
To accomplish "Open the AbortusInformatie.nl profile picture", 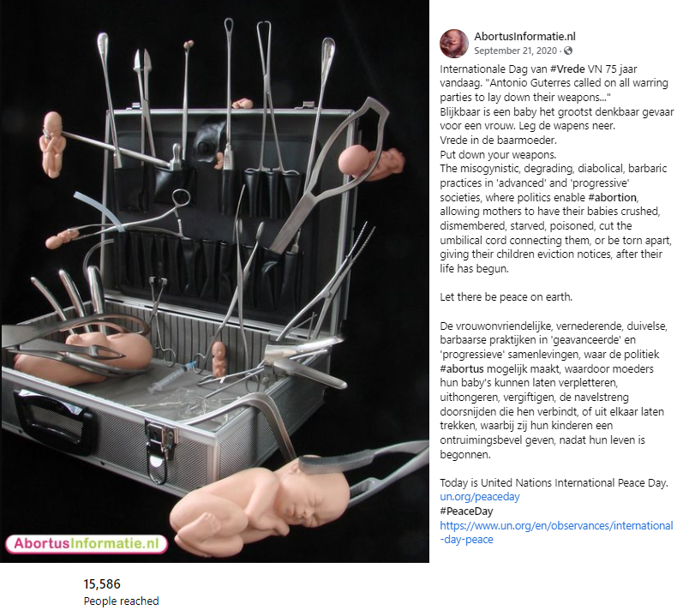I will click(x=454, y=44).
